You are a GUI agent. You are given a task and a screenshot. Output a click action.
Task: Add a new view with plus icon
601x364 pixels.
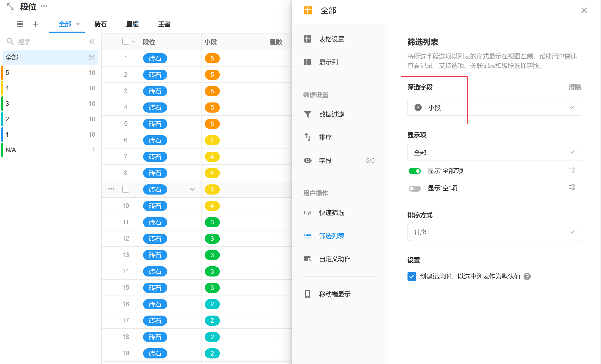pyautogui.click(x=35, y=24)
